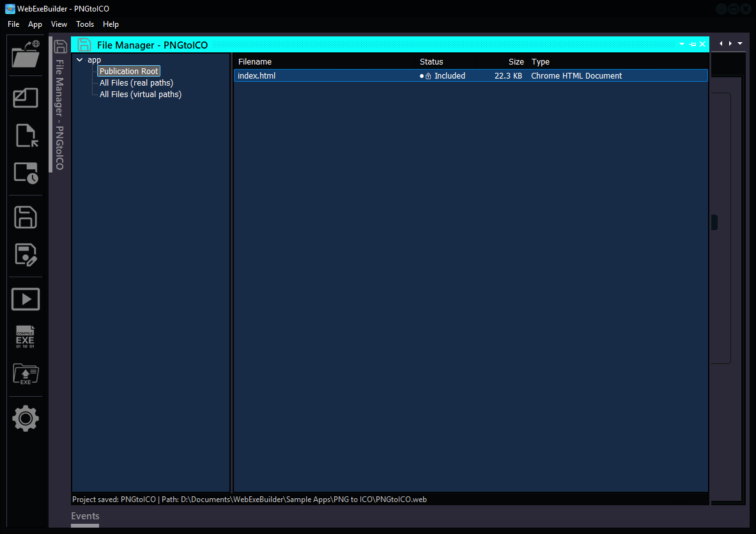Open an existing project from the sidebar
This screenshot has height=534, width=756.
(25, 55)
